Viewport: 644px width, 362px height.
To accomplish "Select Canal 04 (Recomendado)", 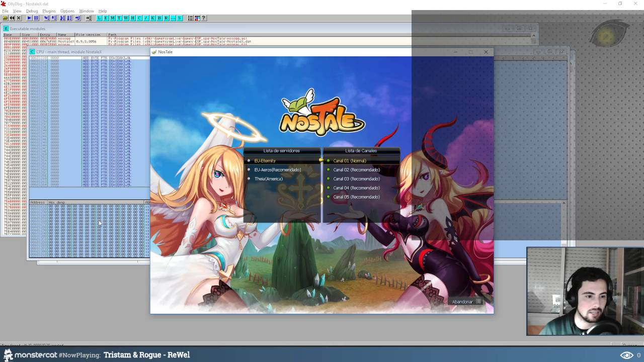I will [356, 188].
